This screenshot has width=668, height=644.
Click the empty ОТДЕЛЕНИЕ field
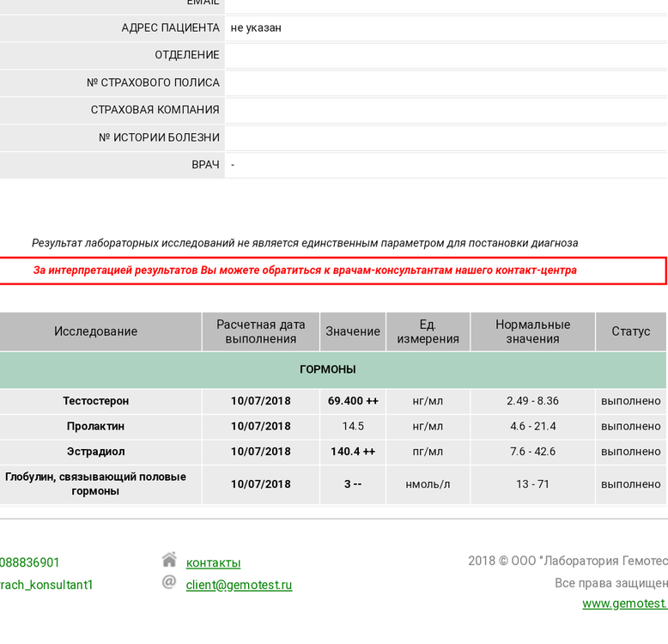point(445,55)
